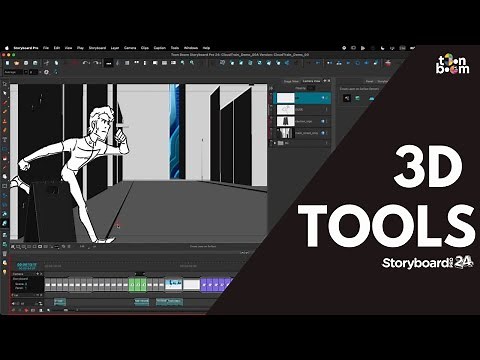Click the Zoom In magnifier icon
The image size is (480, 360).
pos(182,63)
